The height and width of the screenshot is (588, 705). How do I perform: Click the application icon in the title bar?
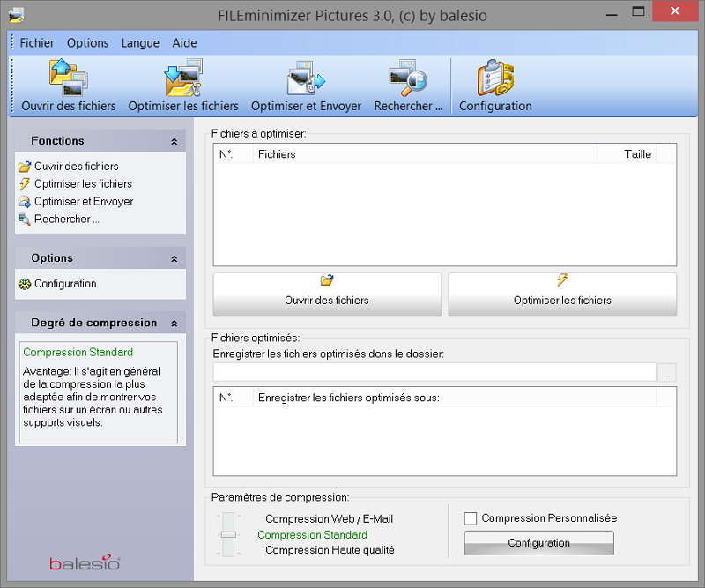click(16, 15)
